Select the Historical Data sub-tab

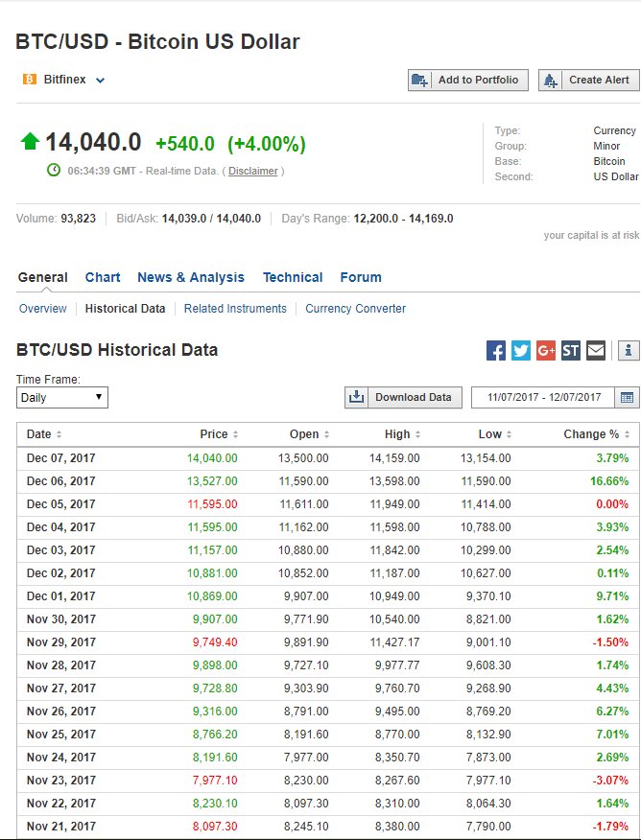pyautogui.click(x=125, y=309)
